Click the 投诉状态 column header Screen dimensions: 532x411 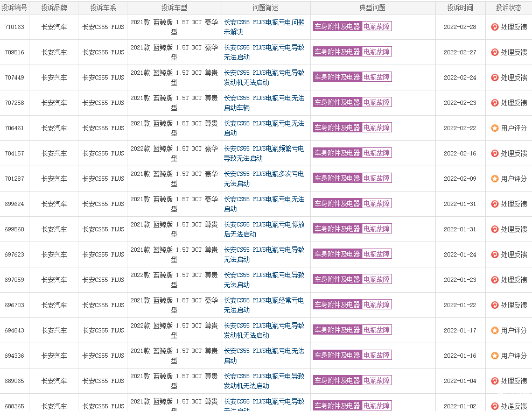tap(509, 8)
